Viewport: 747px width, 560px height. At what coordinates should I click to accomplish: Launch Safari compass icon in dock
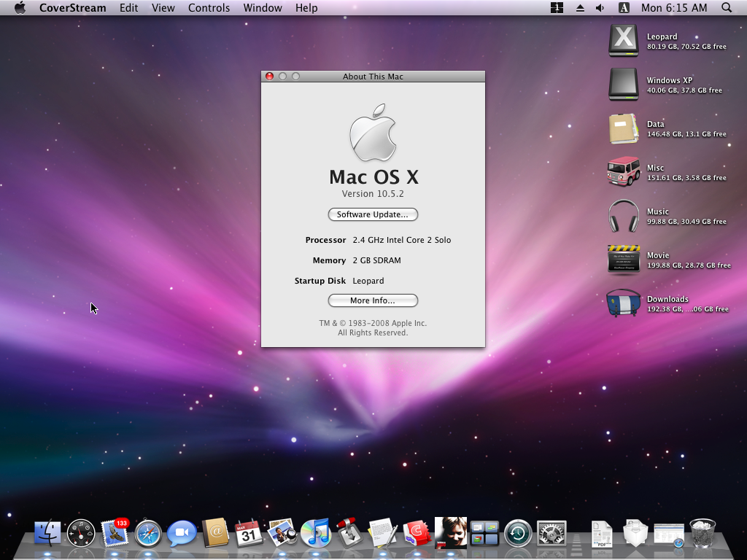click(148, 534)
